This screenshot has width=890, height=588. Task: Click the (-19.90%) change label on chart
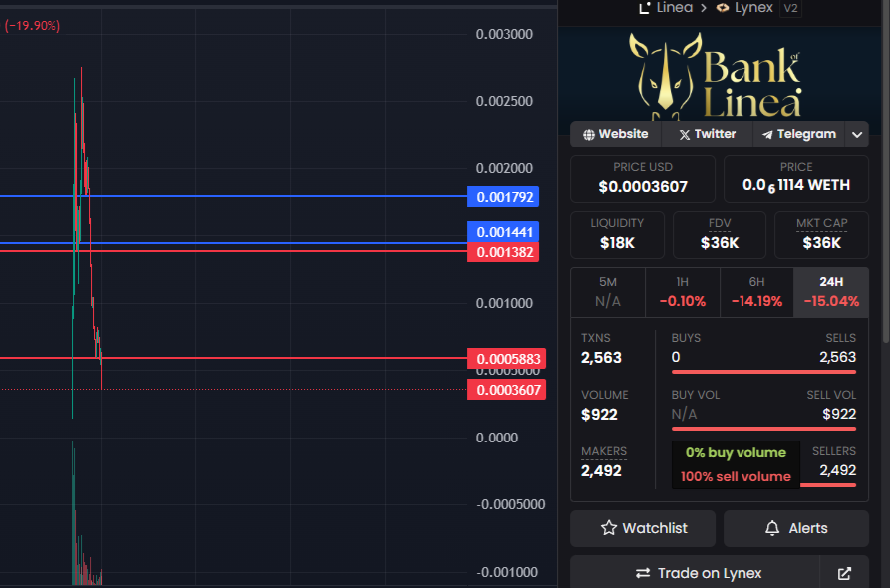coord(32,26)
